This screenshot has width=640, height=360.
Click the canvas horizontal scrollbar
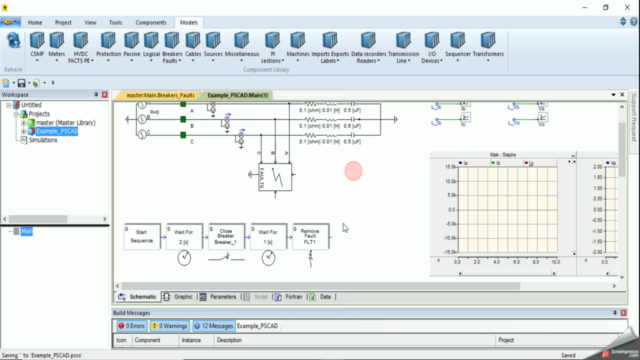click(x=321, y=286)
